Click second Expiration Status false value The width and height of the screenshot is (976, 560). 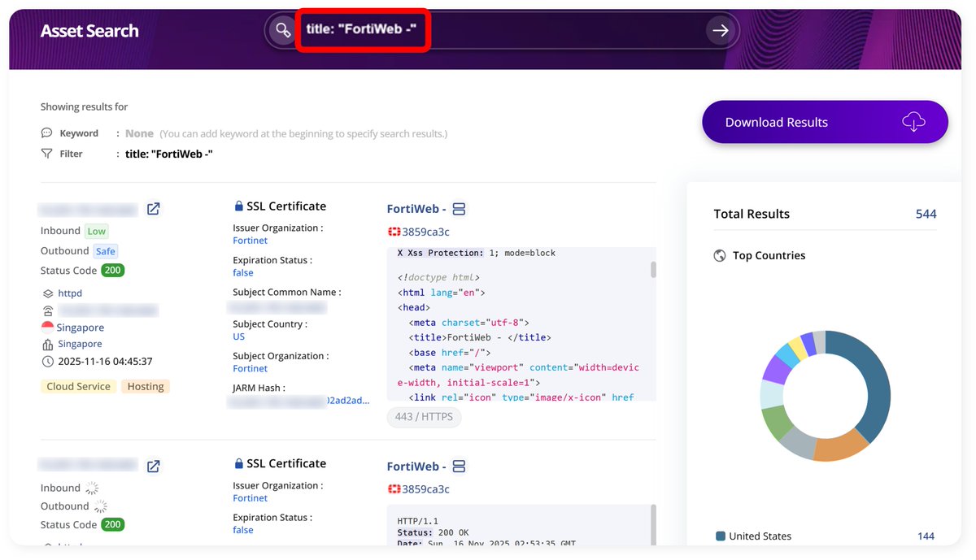coord(243,530)
